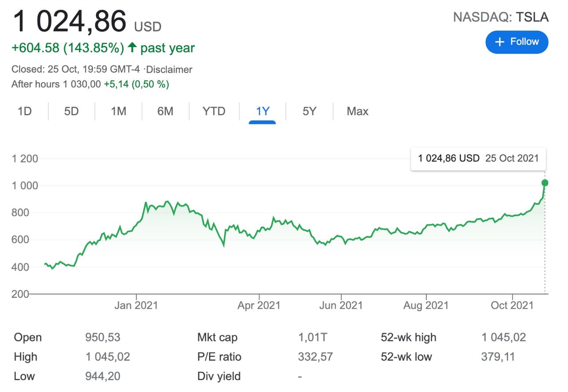The width and height of the screenshot is (568, 392).
Task: Click the NASDAQ: TSLA ticker label
Action: (x=501, y=17)
